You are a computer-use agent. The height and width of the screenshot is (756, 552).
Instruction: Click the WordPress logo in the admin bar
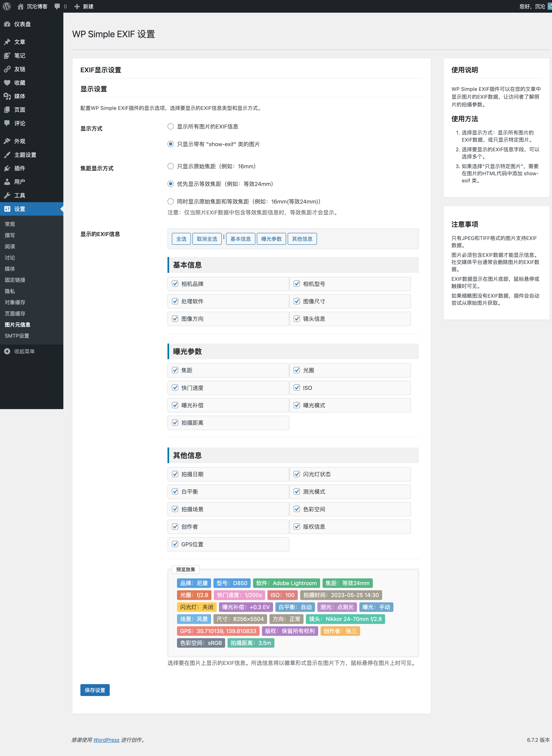7,6
